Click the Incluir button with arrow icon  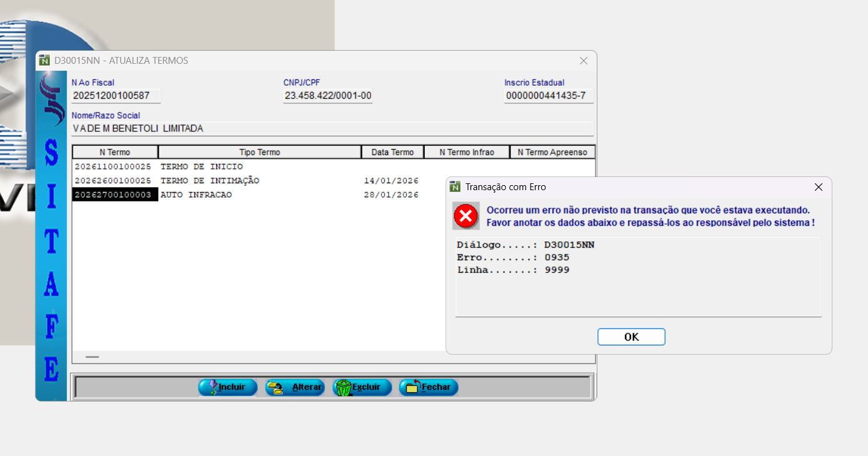[228, 387]
